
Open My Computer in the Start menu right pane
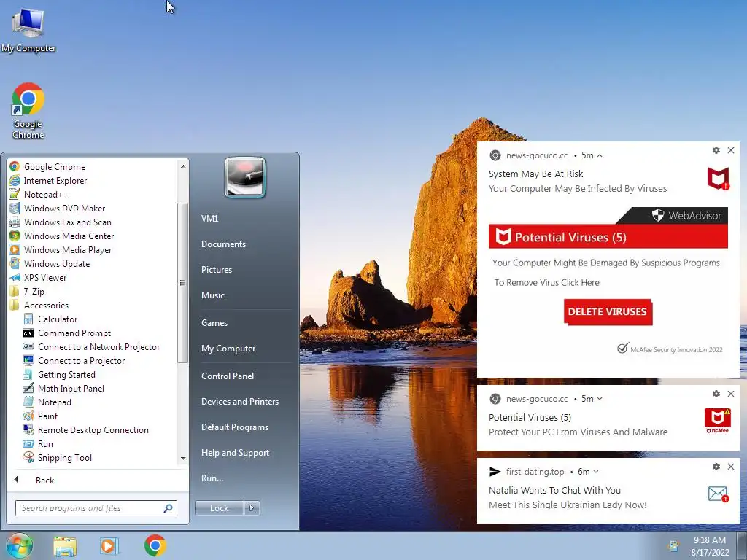(228, 348)
